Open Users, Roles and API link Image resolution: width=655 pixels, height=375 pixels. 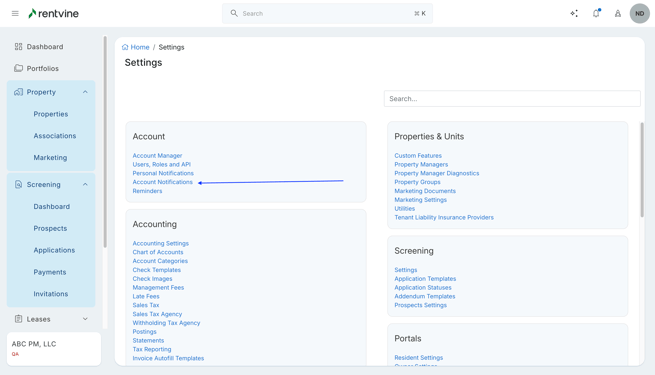tap(162, 164)
